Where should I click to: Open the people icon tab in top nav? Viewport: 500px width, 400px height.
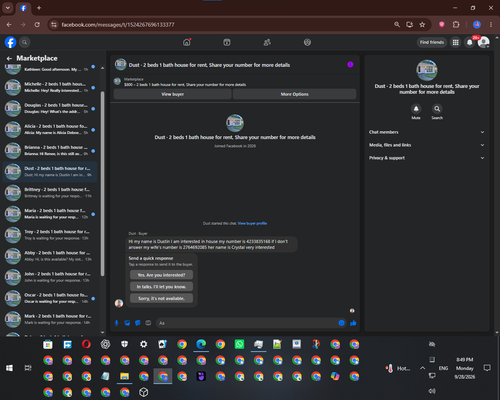[x=267, y=42]
